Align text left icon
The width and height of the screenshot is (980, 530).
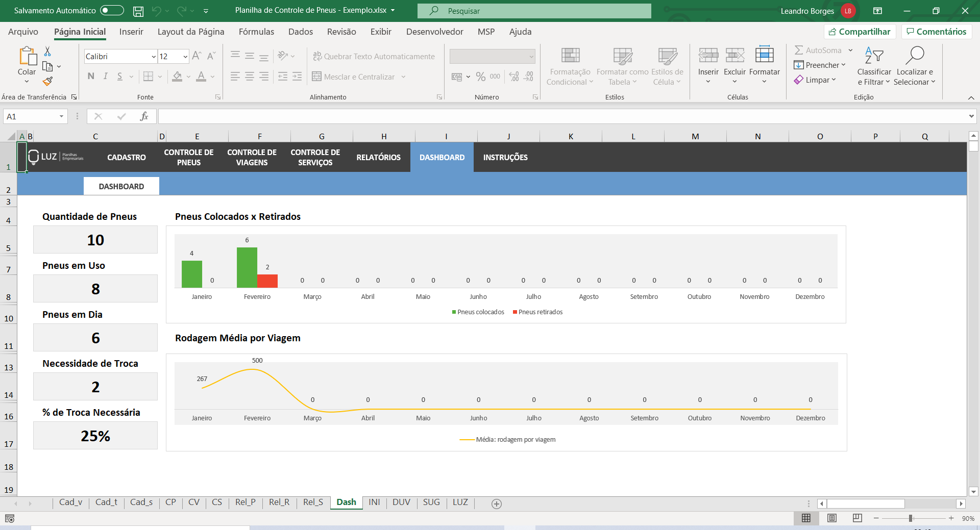pos(235,77)
